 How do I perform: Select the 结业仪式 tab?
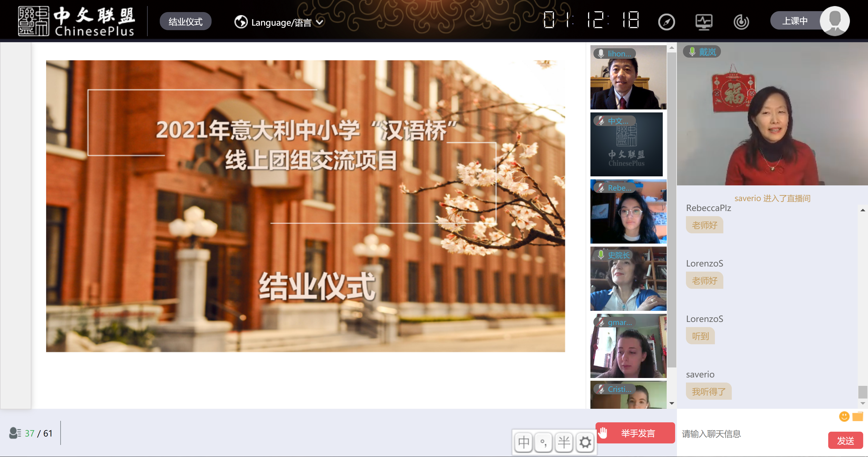(x=185, y=22)
